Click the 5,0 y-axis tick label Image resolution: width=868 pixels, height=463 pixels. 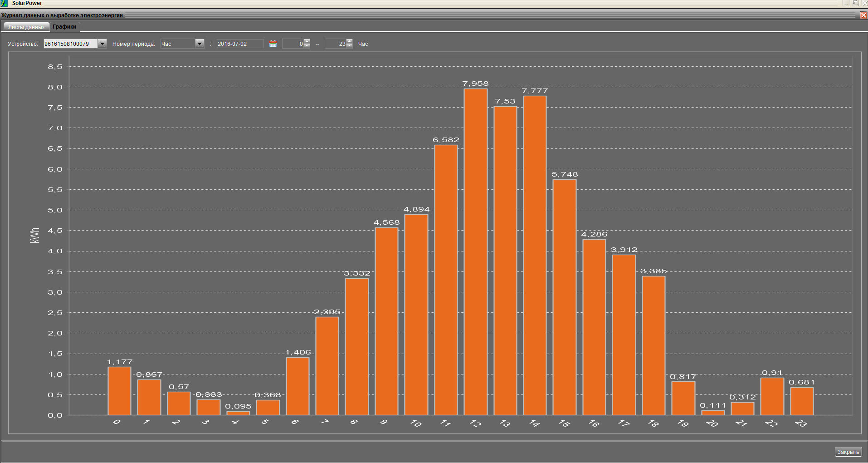[55, 210]
